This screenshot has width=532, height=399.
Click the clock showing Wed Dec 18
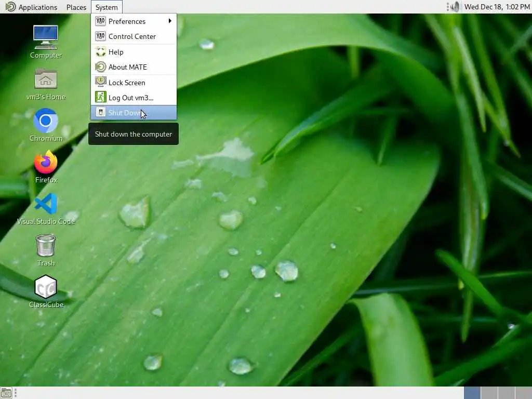coord(497,7)
